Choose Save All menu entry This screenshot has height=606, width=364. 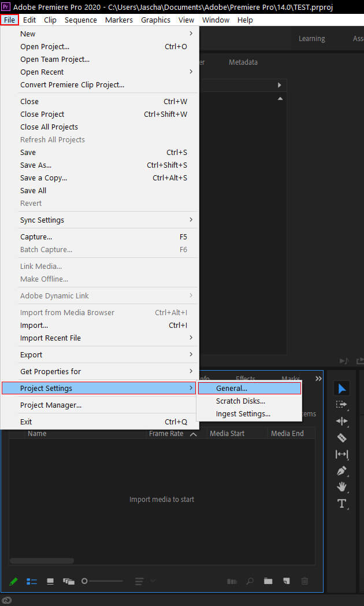(99, 191)
